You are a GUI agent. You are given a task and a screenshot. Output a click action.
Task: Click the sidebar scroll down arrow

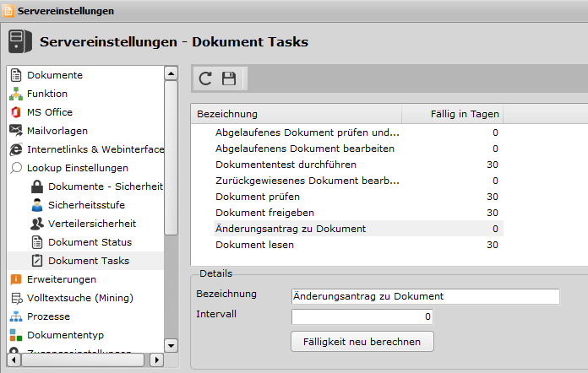(x=171, y=346)
